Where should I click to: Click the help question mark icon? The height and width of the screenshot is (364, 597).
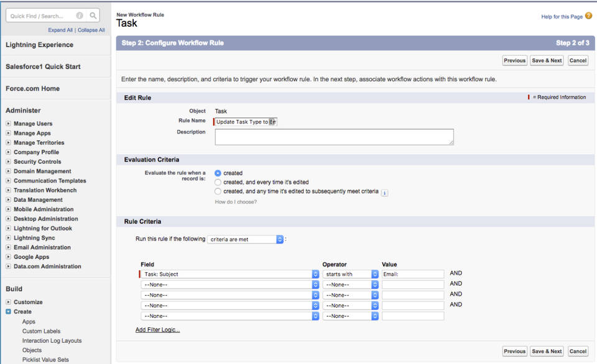pos(588,16)
